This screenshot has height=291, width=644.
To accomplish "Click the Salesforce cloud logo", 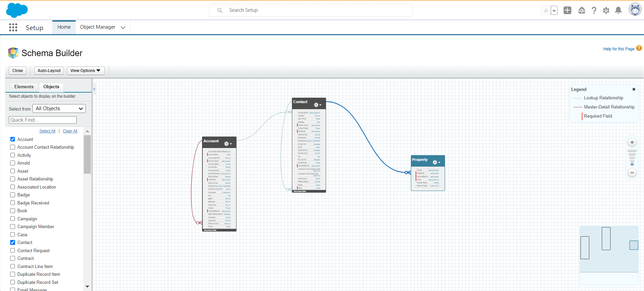I will [17, 10].
